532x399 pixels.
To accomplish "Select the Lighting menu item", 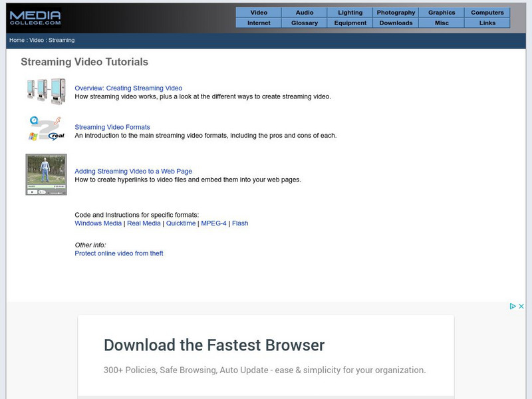I will 350,11.
